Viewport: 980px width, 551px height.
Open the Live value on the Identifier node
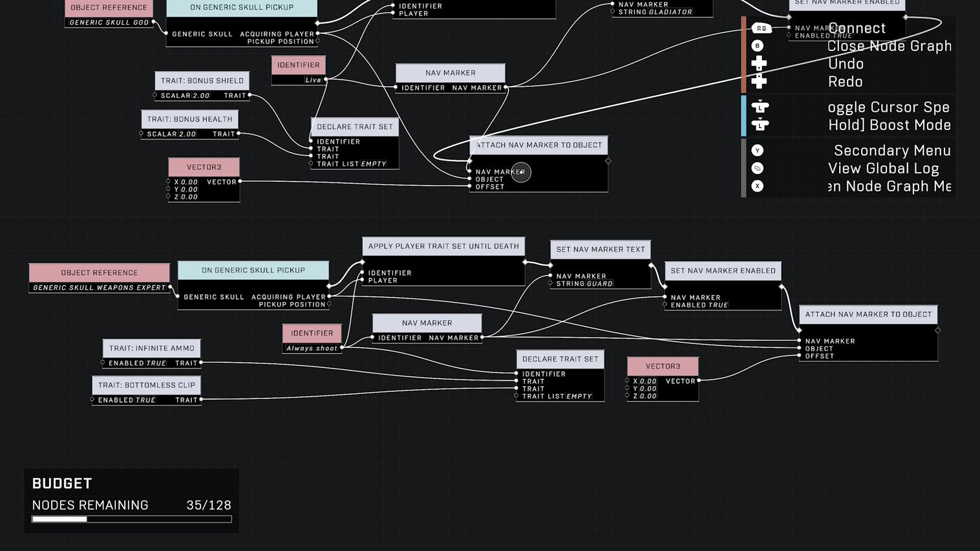coord(313,80)
